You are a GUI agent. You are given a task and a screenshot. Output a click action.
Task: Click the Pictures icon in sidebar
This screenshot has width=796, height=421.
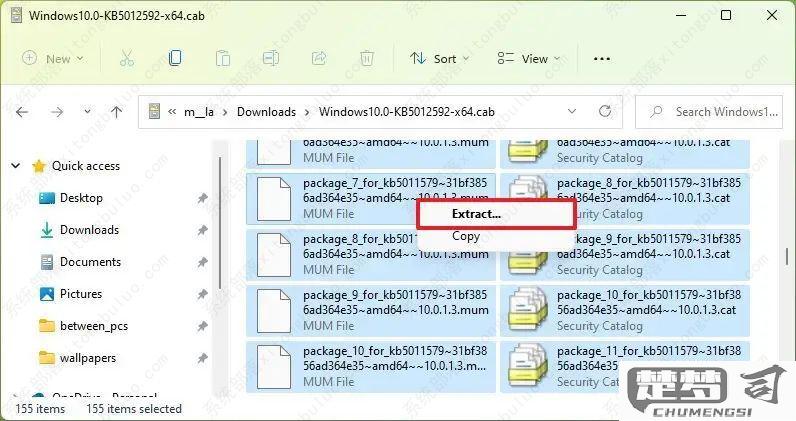(47, 294)
